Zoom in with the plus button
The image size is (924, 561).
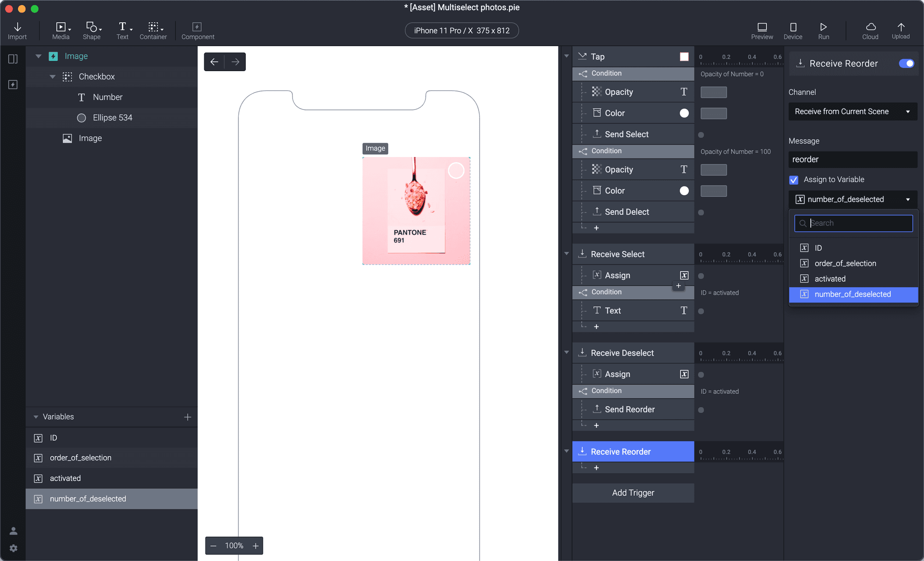(255, 546)
